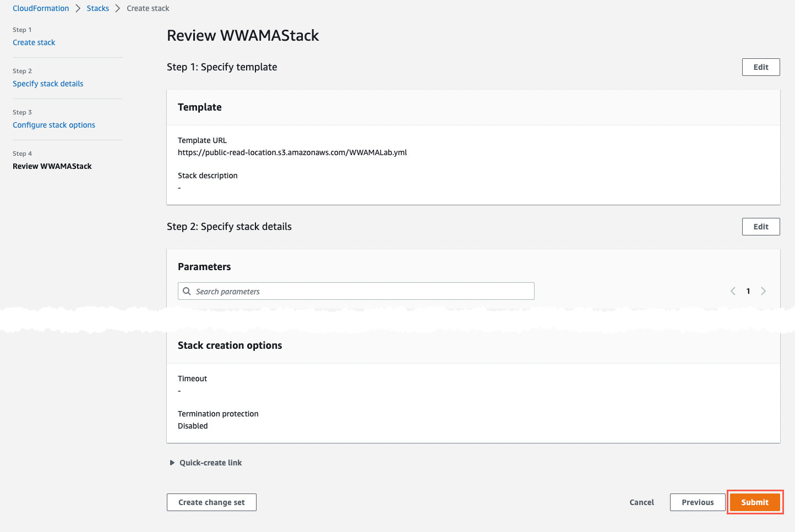Click the search magnifier icon in parameters field

(187, 291)
